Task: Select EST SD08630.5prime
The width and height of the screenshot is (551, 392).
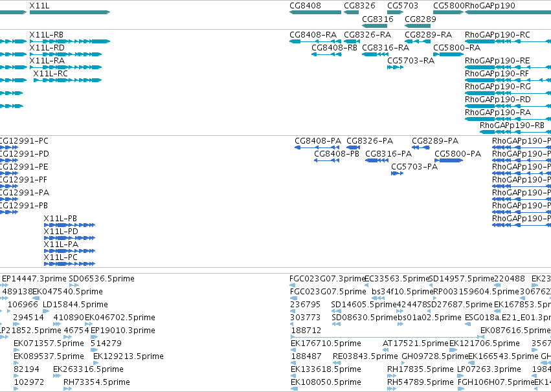Action: [365, 318]
